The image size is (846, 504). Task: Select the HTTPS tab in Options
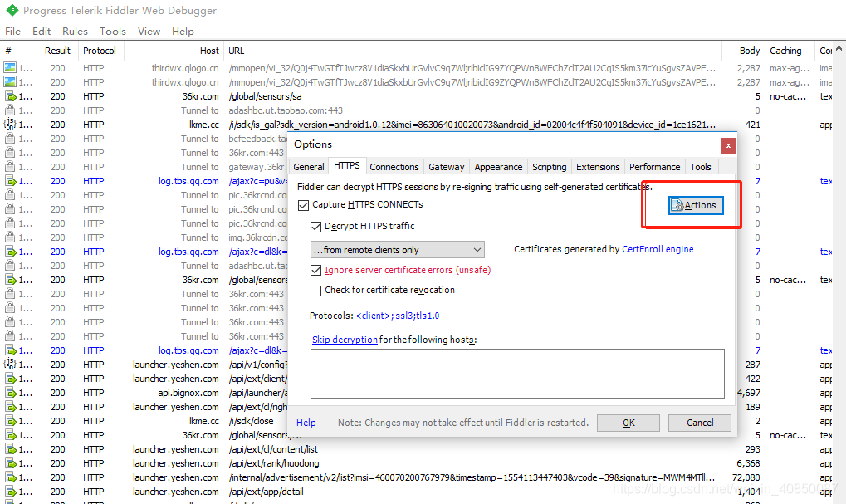(347, 166)
